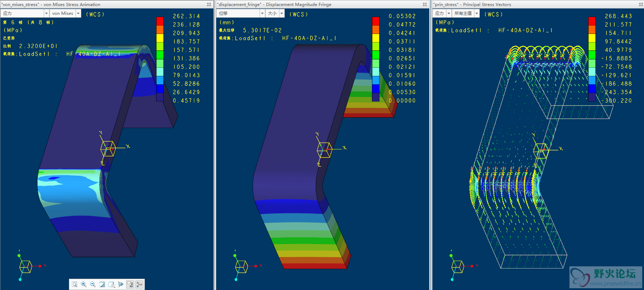Viewport: 644px width, 290px height.
Task: Toggle the coordinate triad display icon
Action: 139,284
